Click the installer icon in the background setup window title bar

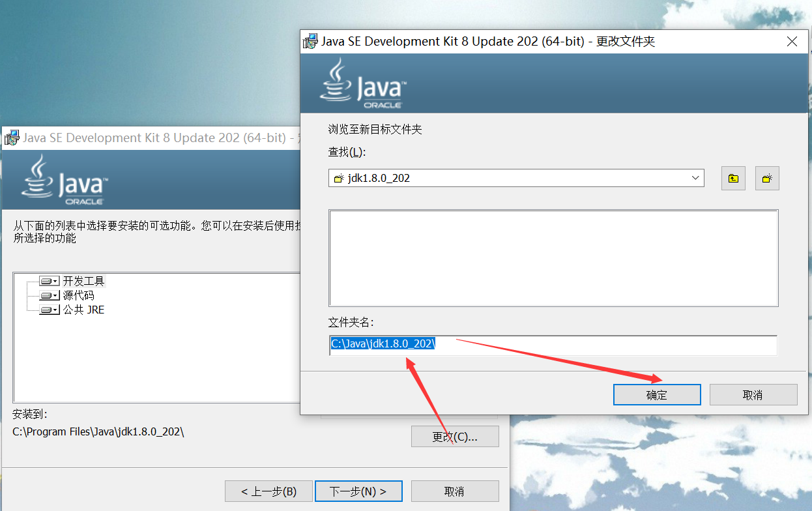[11, 138]
